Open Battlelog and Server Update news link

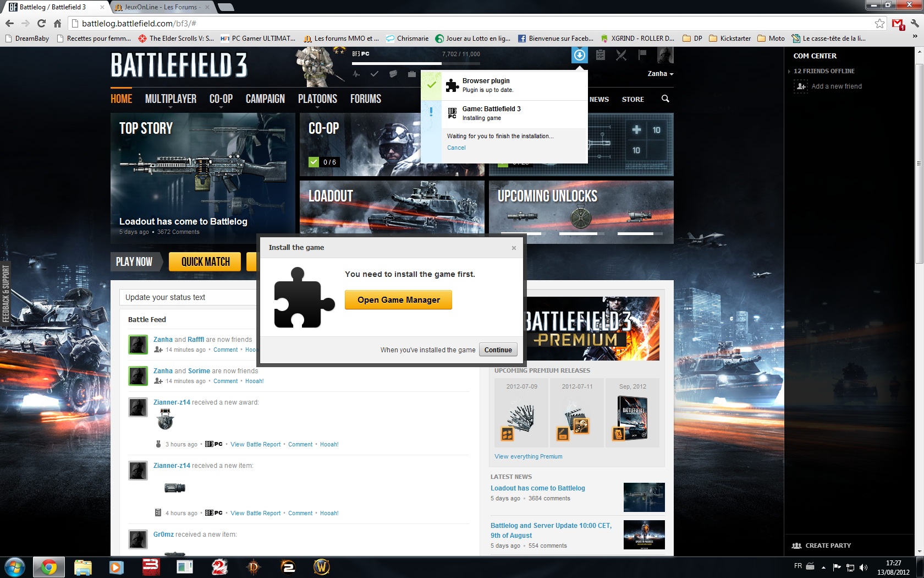[551, 531]
